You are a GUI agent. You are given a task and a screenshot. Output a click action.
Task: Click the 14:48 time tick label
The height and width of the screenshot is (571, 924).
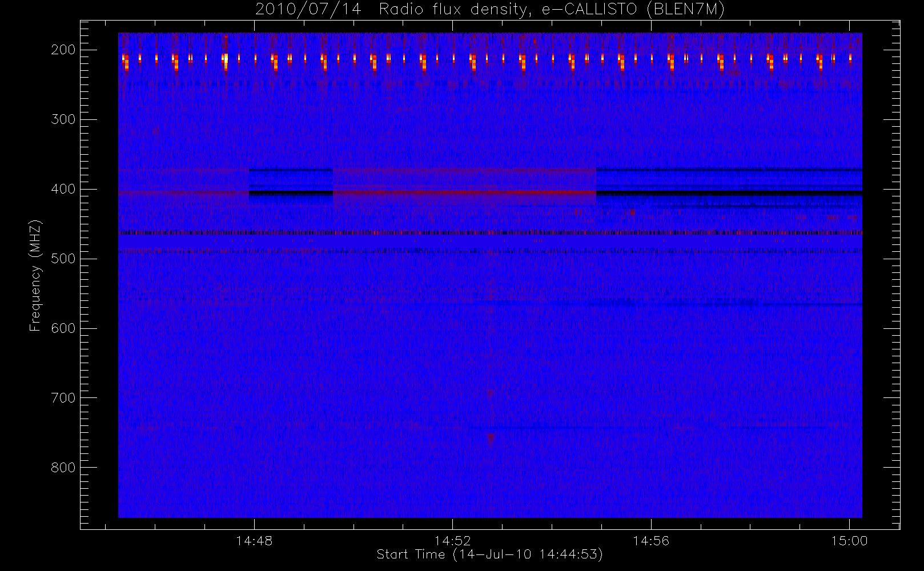click(254, 541)
